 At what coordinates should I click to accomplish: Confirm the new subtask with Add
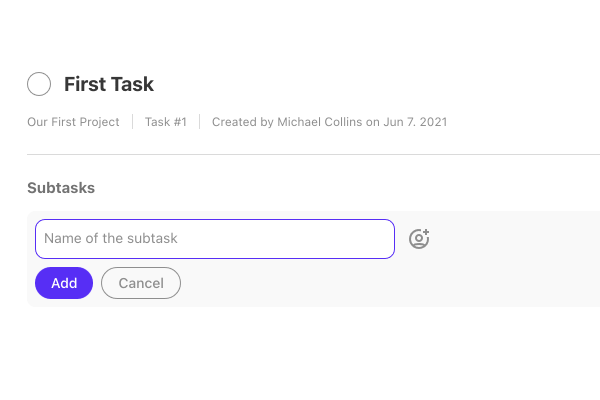[64, 283]
